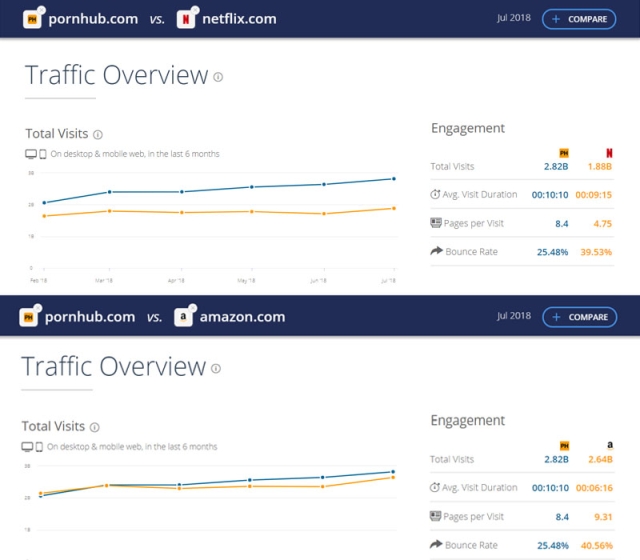Click the COMPARE button in the Amazon comparison header
The height and width of the screenshot is (560, 640).
(x=579, y=317)
